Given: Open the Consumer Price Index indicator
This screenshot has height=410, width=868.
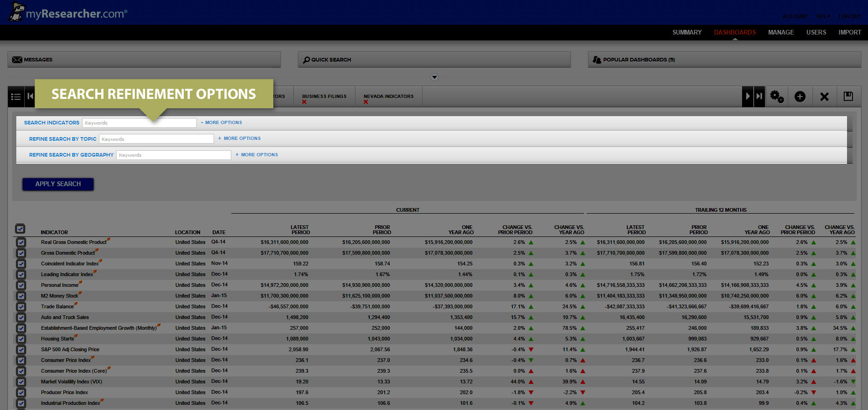Looking at the screenshot, I should point(66,361).
